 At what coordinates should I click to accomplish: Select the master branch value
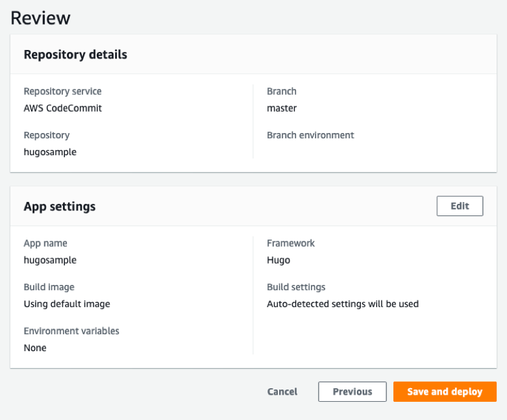(282, 108)
